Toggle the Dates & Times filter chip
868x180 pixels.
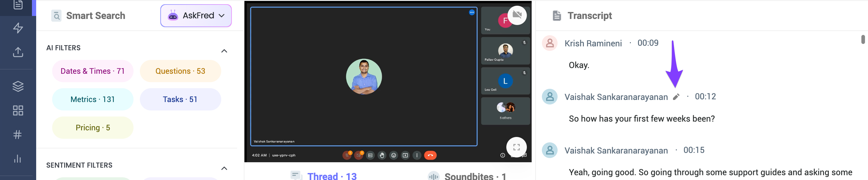pos(93,71)
